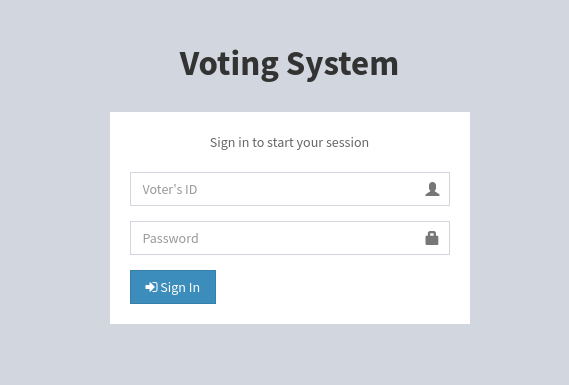Select the Voter's ID placeholder text

169,189
